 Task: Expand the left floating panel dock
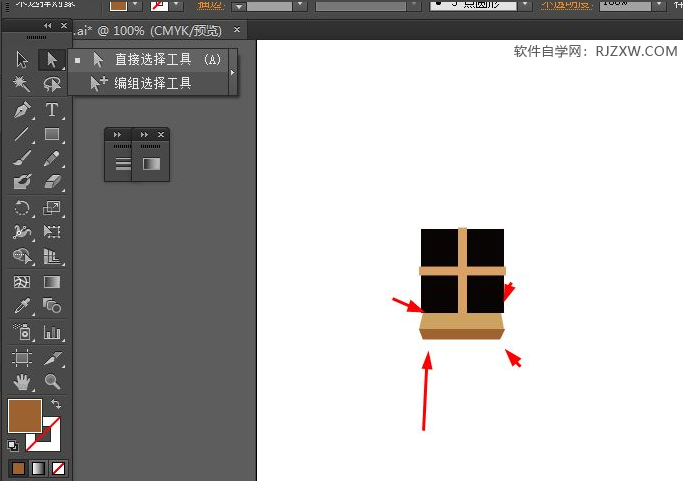click(x=117, y=135)
